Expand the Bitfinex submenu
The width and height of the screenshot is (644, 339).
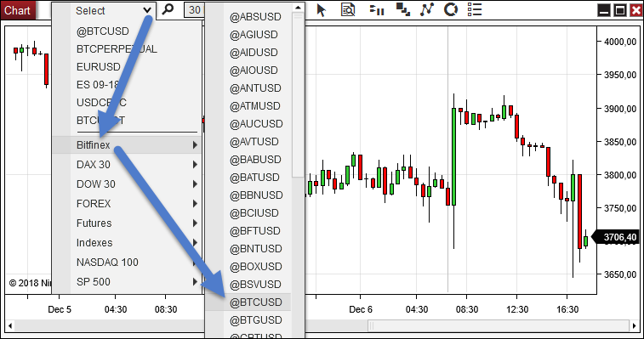point(127,145)
